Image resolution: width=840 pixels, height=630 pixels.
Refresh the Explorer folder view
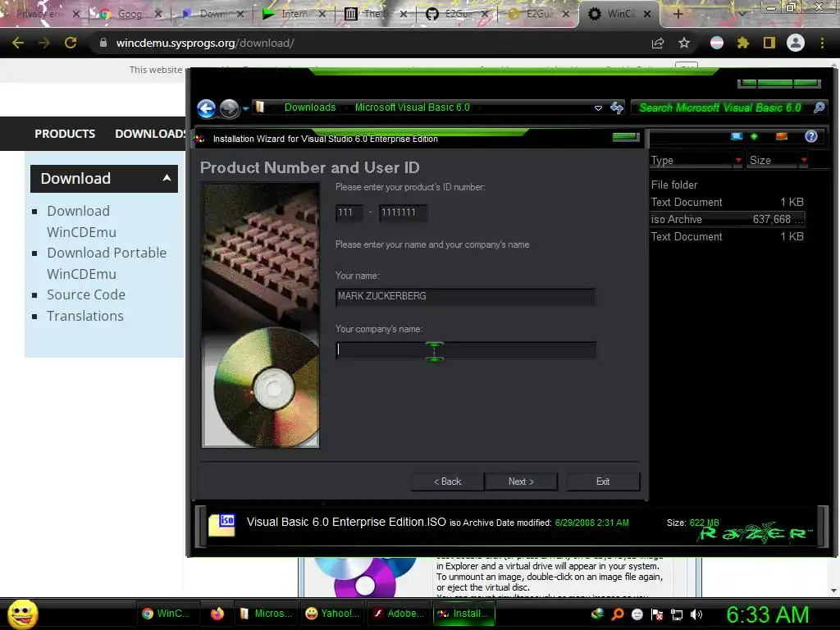(617, 107)
